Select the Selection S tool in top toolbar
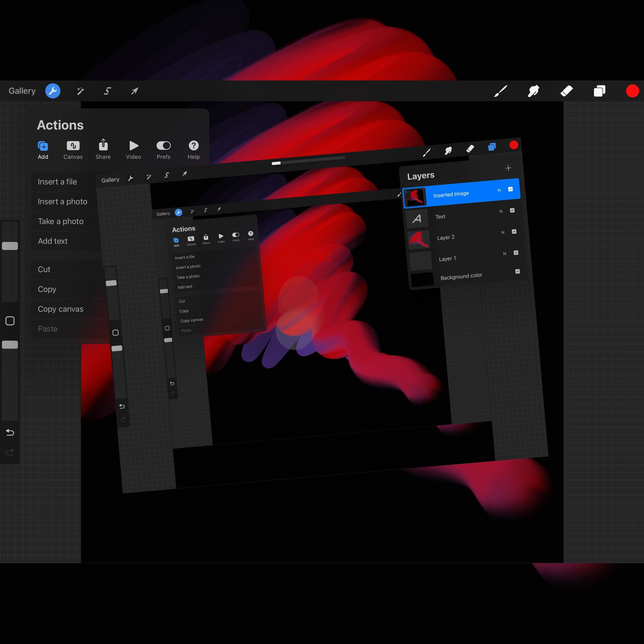 (107, 91)
